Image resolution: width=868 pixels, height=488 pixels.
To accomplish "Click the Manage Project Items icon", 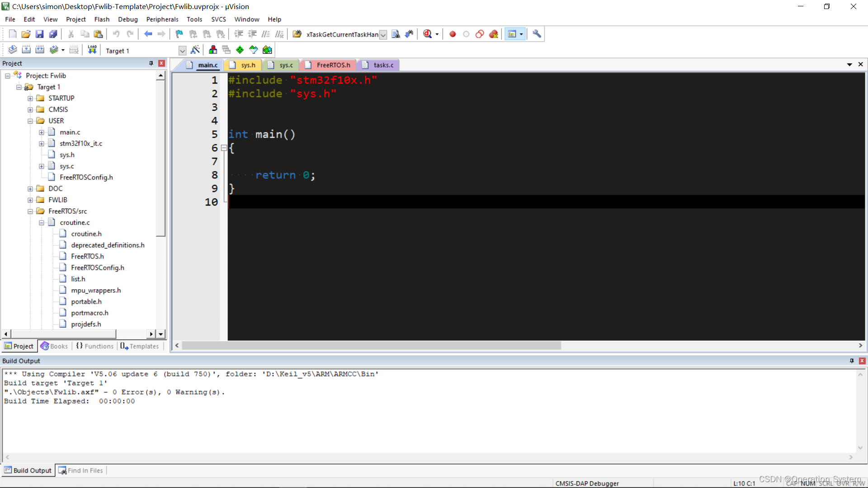I will (x=213, y=50).
